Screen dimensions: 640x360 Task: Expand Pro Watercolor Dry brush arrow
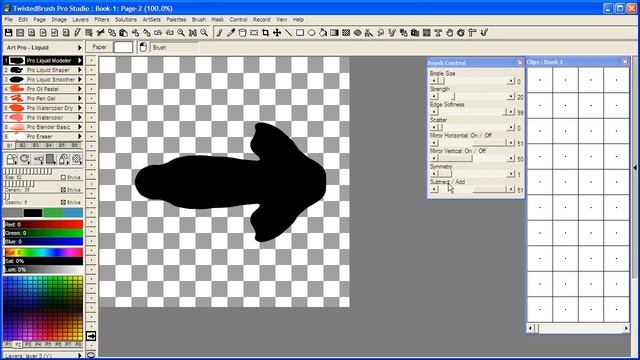(x=80, y=108)
